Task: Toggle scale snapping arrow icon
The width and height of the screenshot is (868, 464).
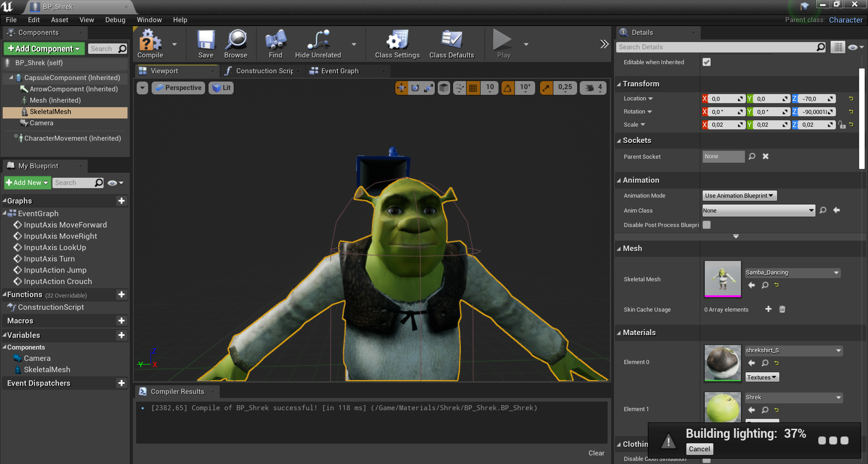Action: click(546, 88)
